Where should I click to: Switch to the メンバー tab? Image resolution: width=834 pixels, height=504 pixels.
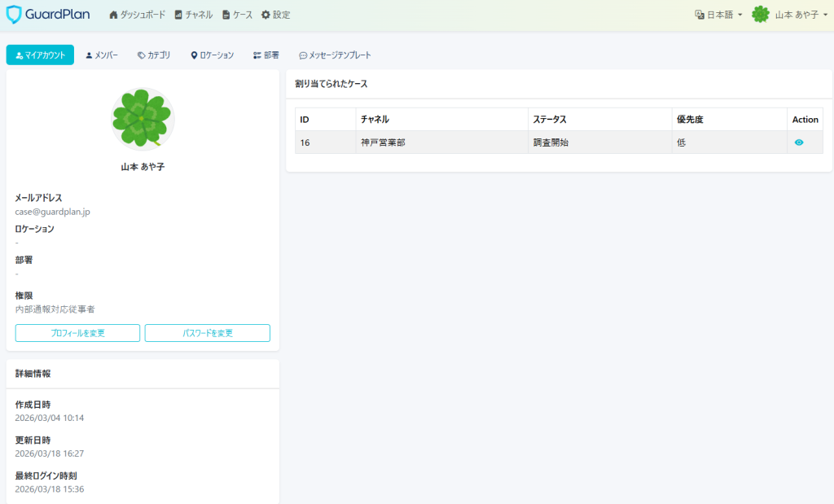(102, 55)
